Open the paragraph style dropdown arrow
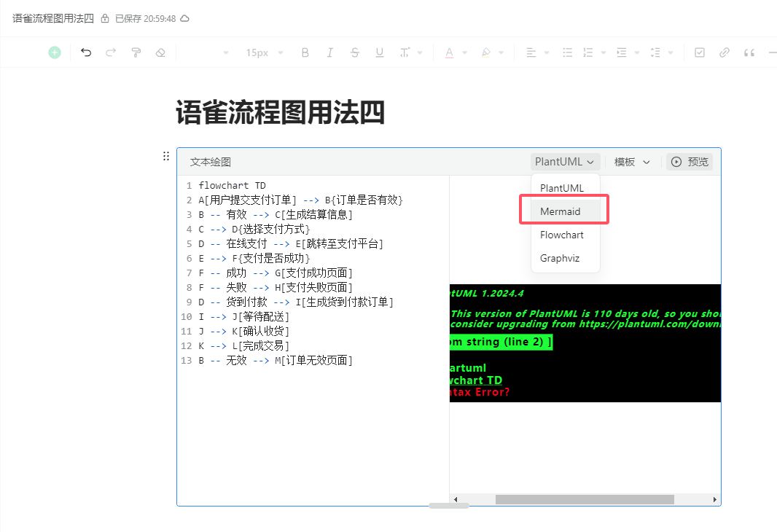Viewport: 777px width, 532px height. pos(226,52)
